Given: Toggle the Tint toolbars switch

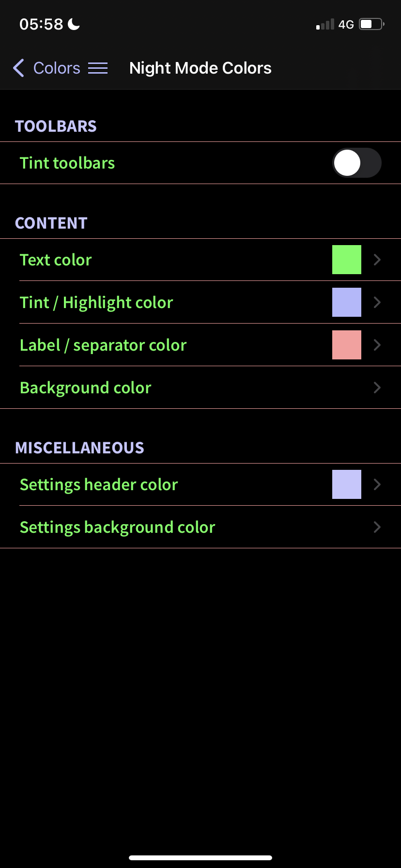Looking at the screenshot, I should pos(357,163).
